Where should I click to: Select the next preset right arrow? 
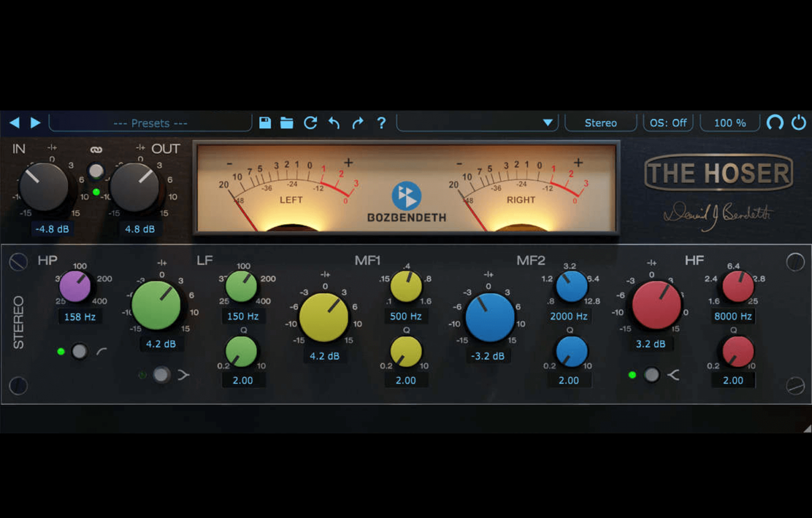point(36,122)
